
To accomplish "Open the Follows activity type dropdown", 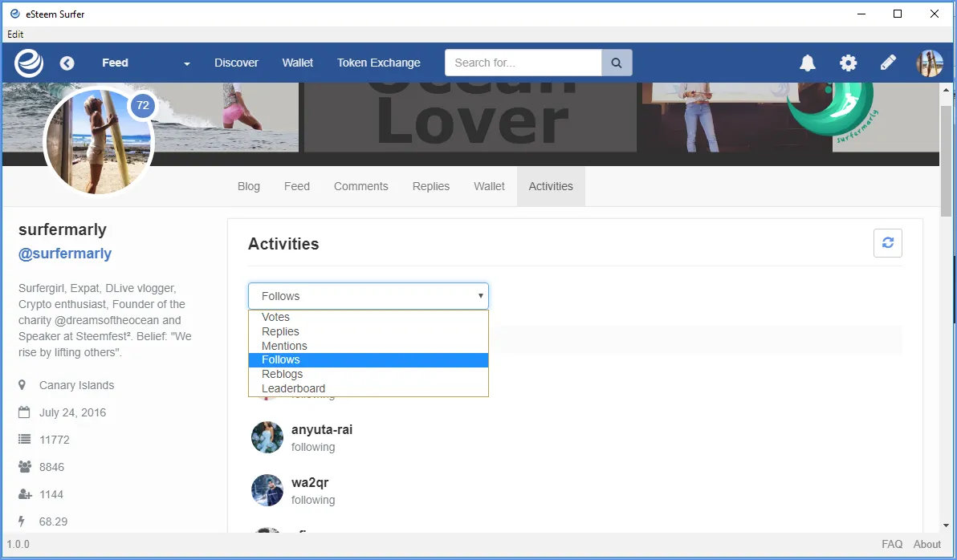I will (x=368, y=296).
